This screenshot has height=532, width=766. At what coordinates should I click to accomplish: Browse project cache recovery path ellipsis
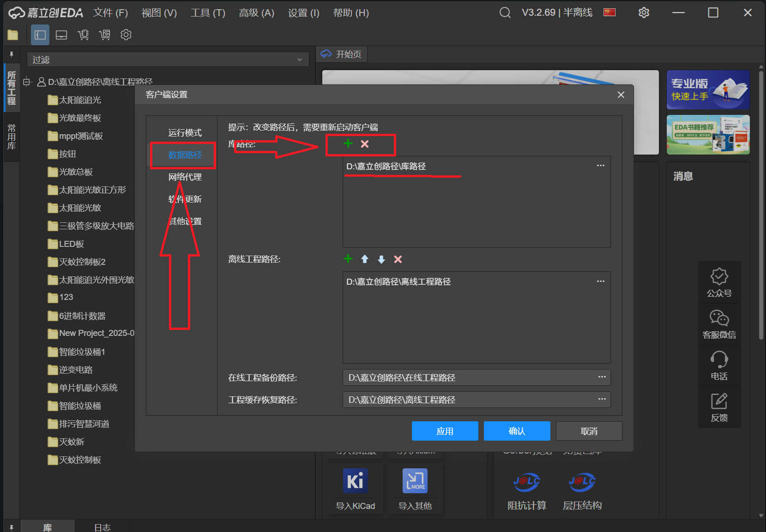click(x=602, y=399)
